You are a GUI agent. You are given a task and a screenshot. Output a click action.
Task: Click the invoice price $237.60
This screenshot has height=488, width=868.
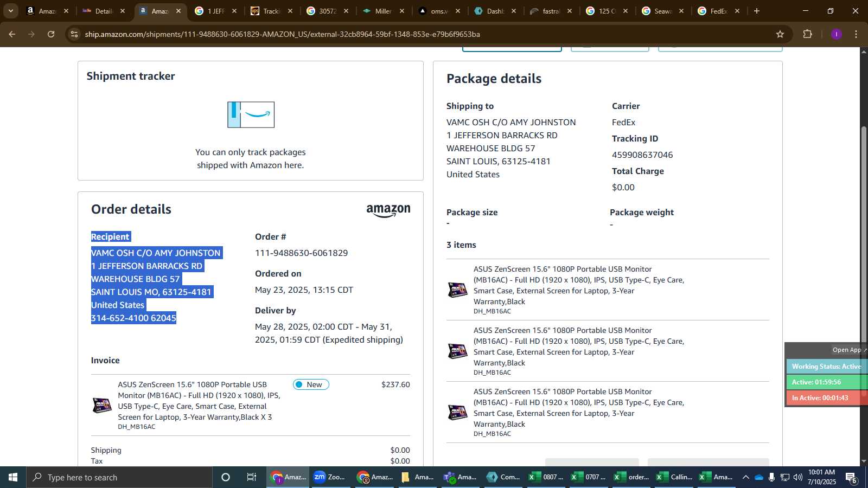pyautogui.click(x=395, y=384)
